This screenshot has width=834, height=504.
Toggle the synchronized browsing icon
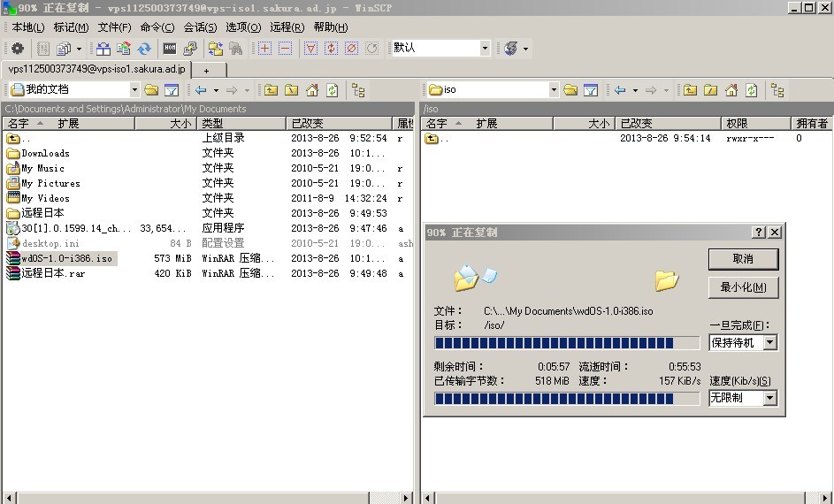(216, 49)
